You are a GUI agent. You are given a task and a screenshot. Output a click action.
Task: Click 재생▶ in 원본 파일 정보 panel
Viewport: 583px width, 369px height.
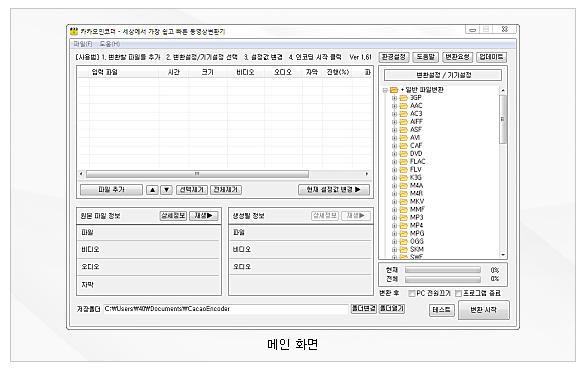pos(203,216)
